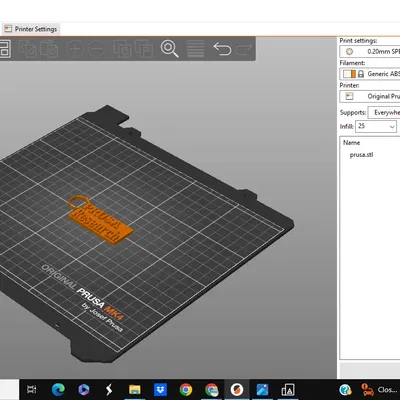Open the Filament Generic ABS dropdown
400x400 pixels.
370,74
